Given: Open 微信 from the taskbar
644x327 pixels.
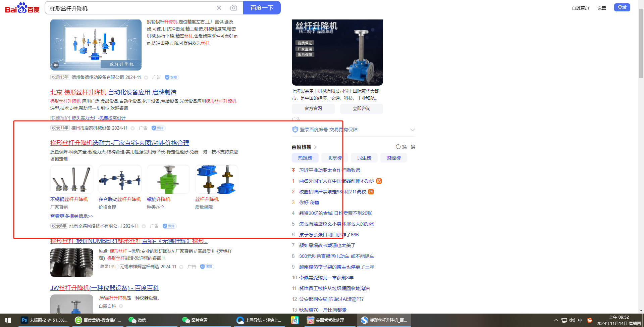Looking at the screenshot, I should (152, 320).
